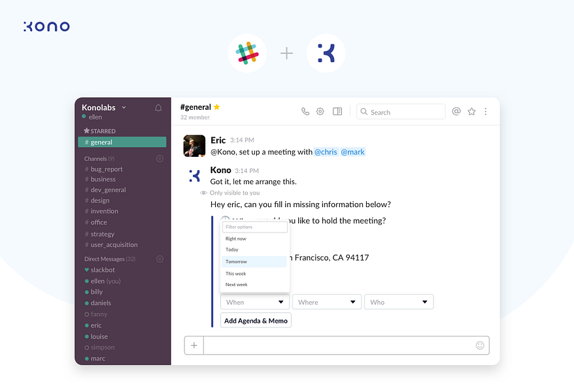This screenshot has height=392, width=574.
Task: Open the Who dropdown
Action: 399,302
